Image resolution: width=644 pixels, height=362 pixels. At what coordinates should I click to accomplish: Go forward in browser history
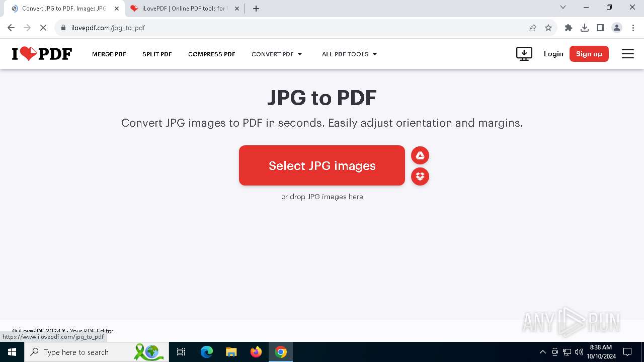point(27,28)
